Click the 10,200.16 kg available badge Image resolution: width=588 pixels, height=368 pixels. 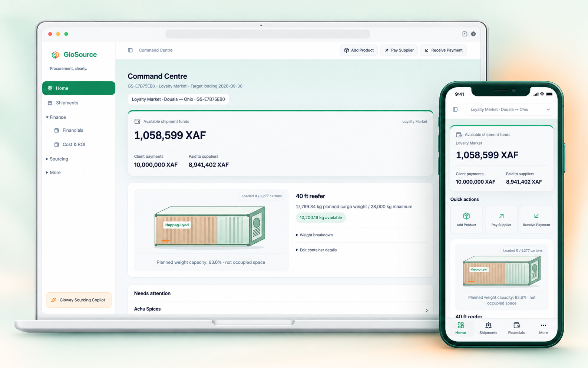(x=321, y=218)
